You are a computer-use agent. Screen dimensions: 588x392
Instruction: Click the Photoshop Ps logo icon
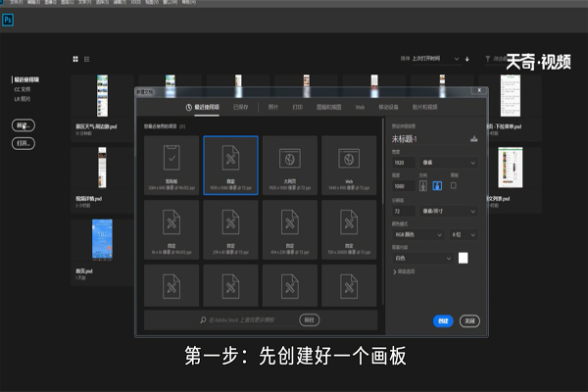point(8,20)
